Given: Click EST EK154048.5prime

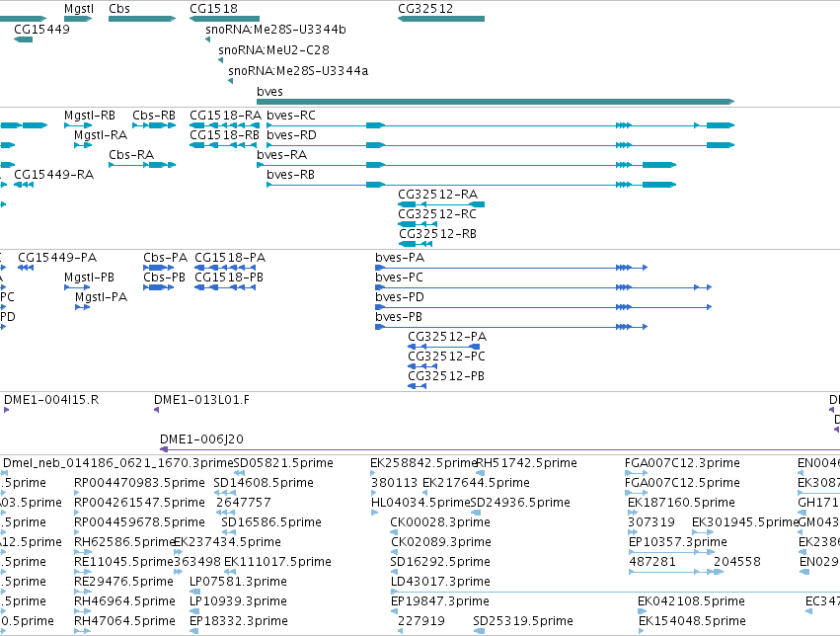Looking at the screenshot, I should click(x=642, y=632).
